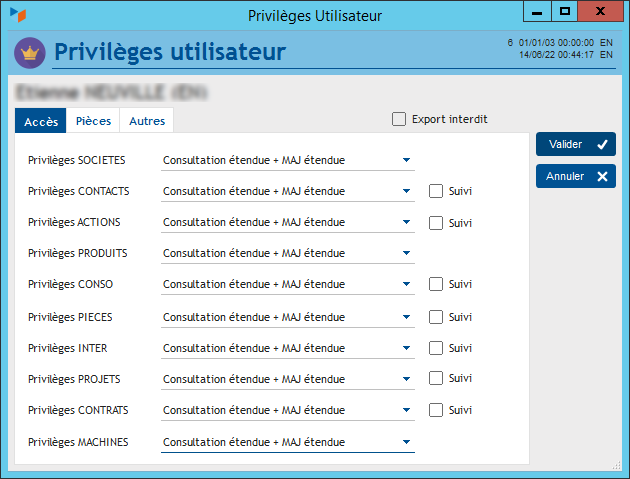This screenshot has width=630, height=479.
Task: Click the orange app logo in title bar
Action: pos(17,14)
